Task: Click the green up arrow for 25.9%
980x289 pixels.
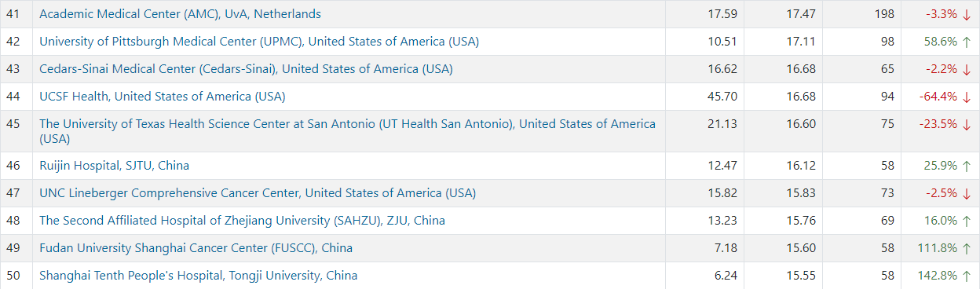Action: [967, 166]
